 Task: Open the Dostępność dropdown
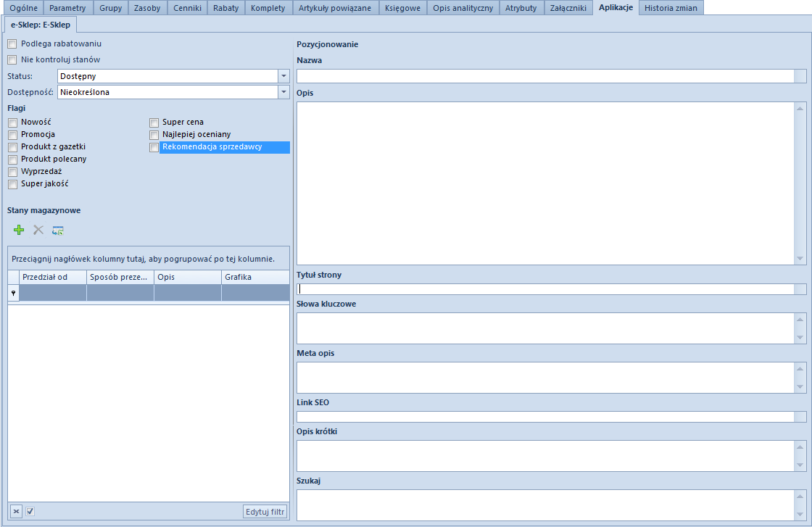283,92
